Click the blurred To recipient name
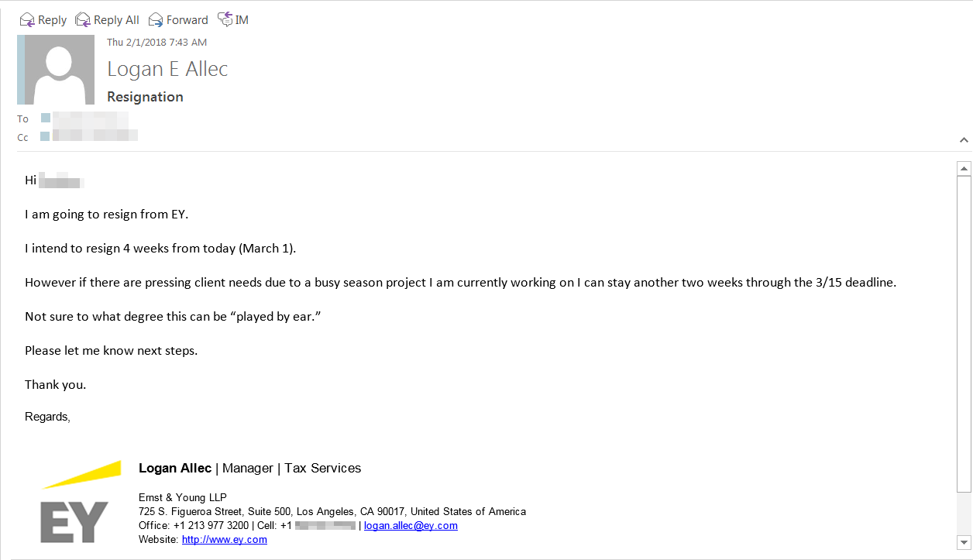This screenshot has height=560, width=973. (90, 119)
